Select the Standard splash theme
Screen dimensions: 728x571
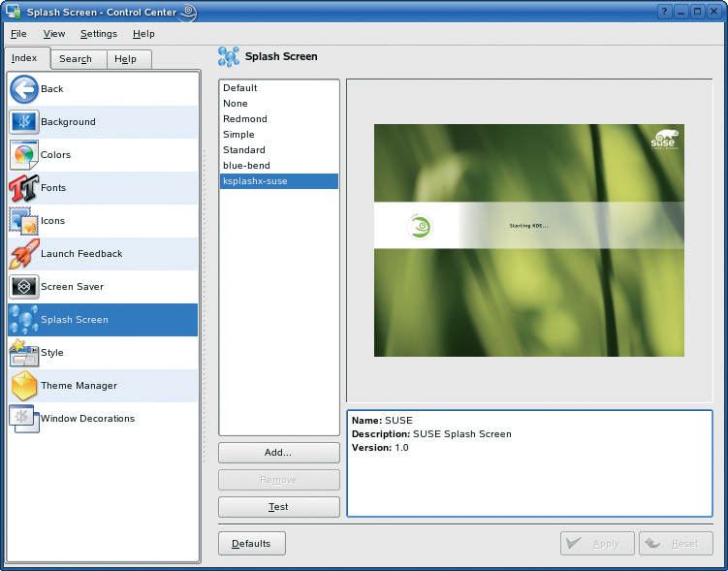(278, 150)
